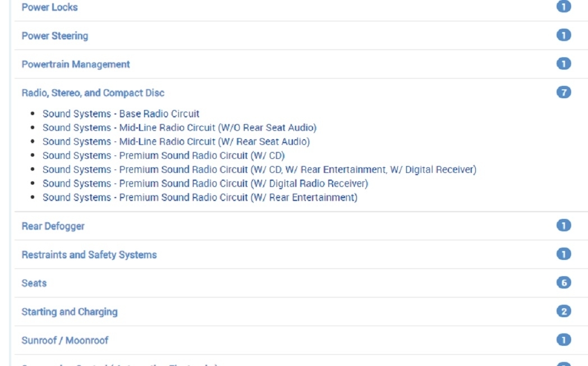The height and width of the screenshot is (366, 588).
Task: Open Premium Sound circuit with CD, Rear Entertainment, Digital Receiver
Action: point(259,170)
